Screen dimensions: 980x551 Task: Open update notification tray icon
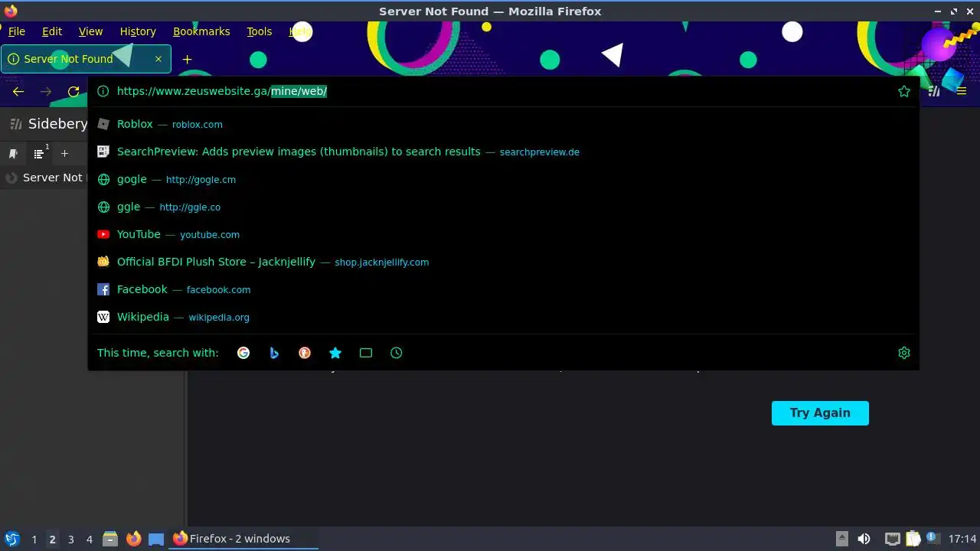point(933,538)
